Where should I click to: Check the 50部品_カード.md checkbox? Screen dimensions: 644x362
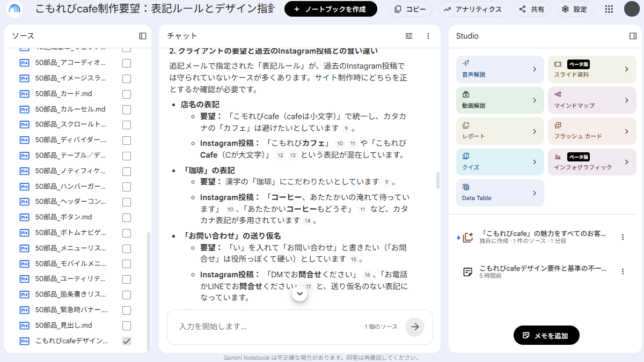point(127,94)
